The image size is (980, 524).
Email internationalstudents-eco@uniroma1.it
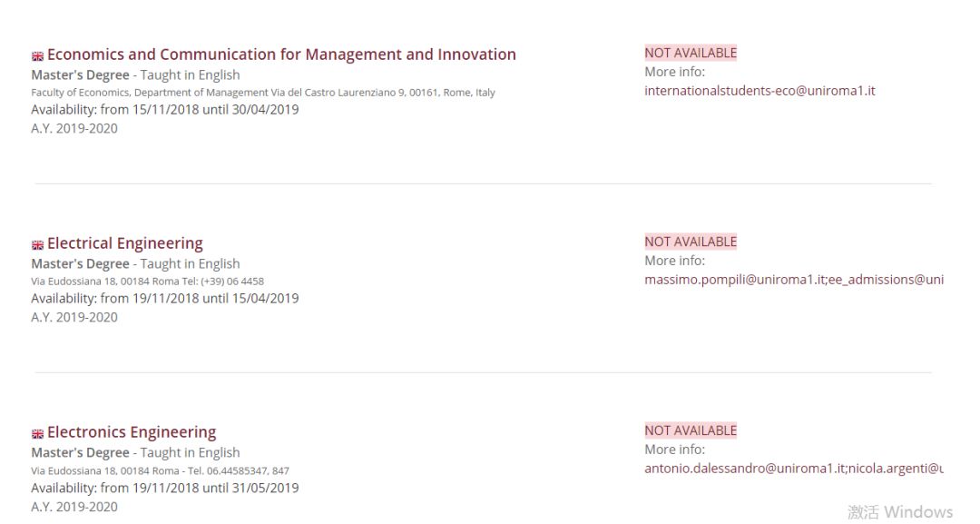[759, 91]
